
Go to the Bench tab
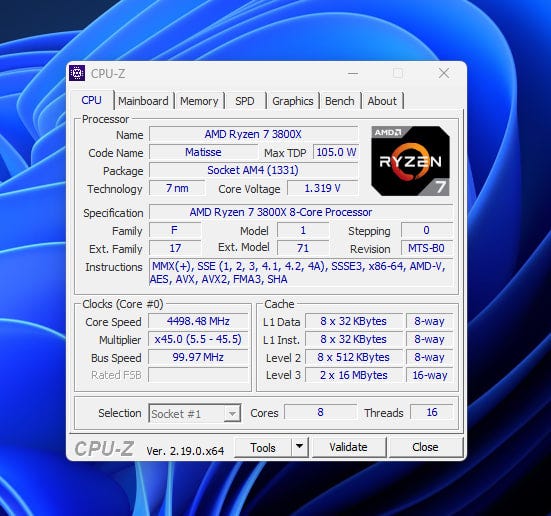[339, 101]
